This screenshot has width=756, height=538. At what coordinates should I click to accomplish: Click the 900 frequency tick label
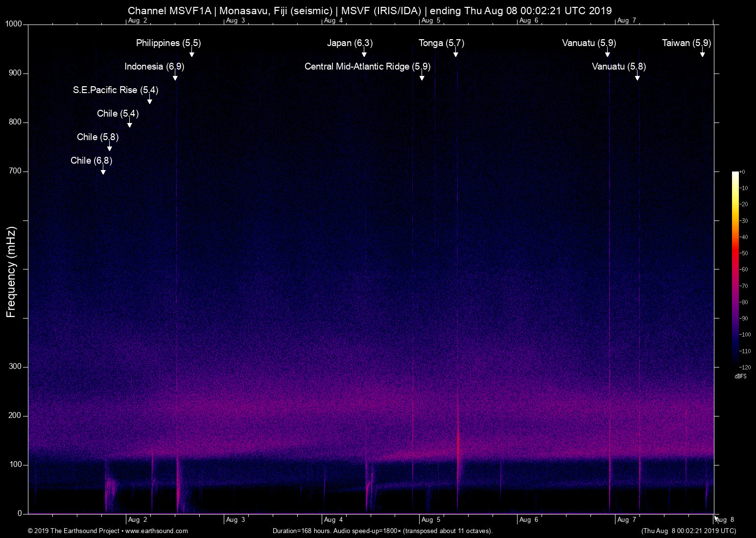click(15, 73)
